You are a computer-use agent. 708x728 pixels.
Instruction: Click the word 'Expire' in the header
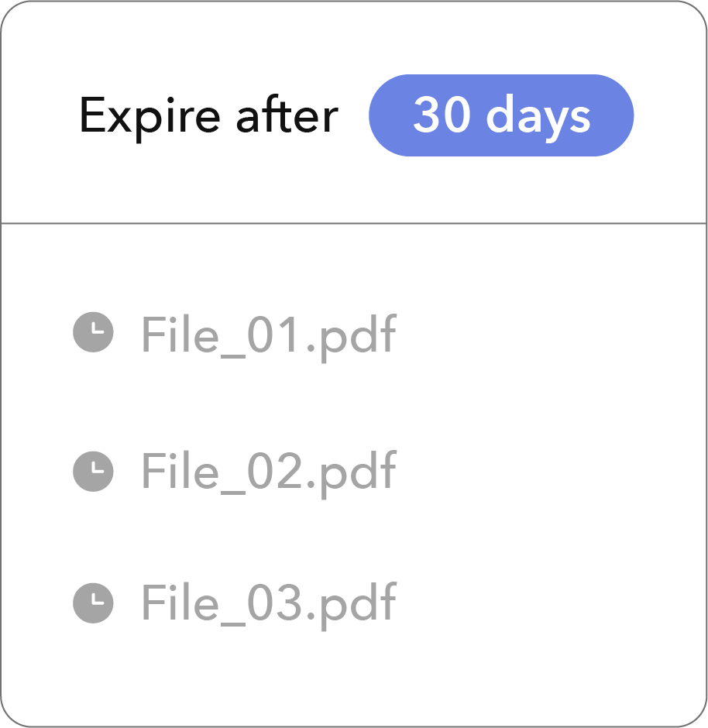[150, 118]
